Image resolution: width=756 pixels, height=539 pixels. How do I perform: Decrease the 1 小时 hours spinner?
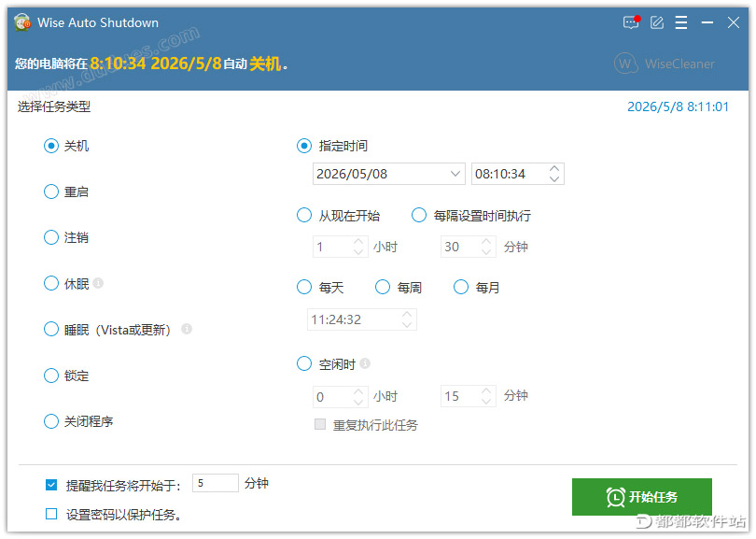pos(358,251)
